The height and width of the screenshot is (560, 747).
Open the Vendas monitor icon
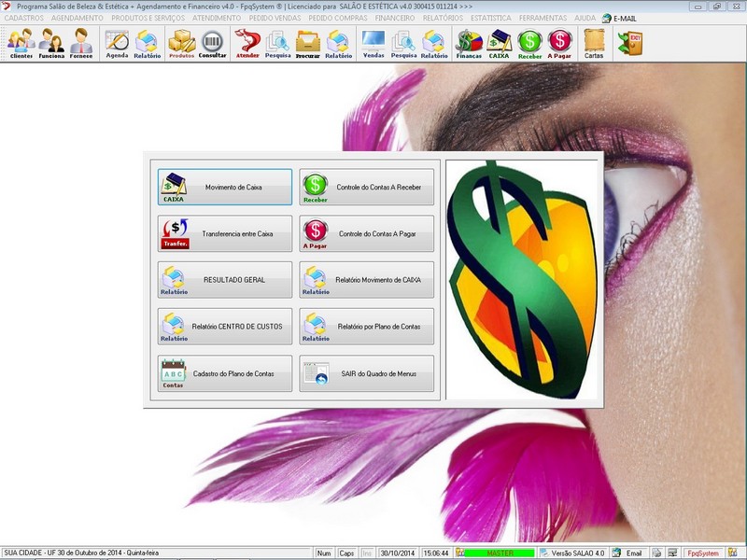373,43
